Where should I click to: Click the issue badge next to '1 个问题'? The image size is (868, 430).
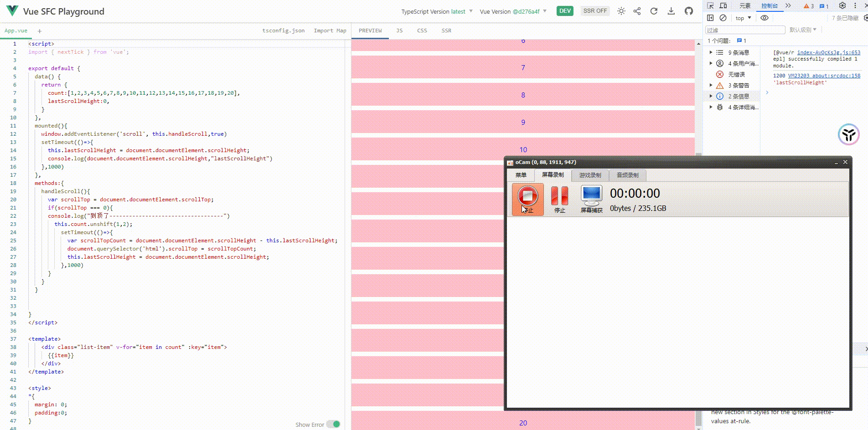click(x=741, y=41)
